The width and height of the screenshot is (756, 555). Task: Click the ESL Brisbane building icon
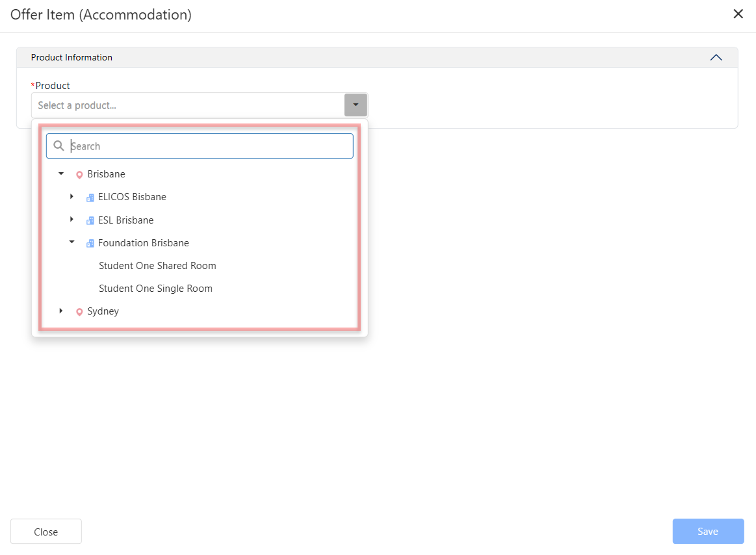(90, 221)
